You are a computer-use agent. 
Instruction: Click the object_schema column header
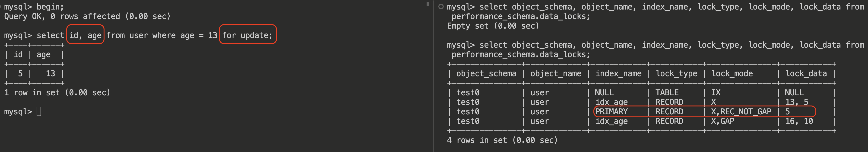pos(486,74)
